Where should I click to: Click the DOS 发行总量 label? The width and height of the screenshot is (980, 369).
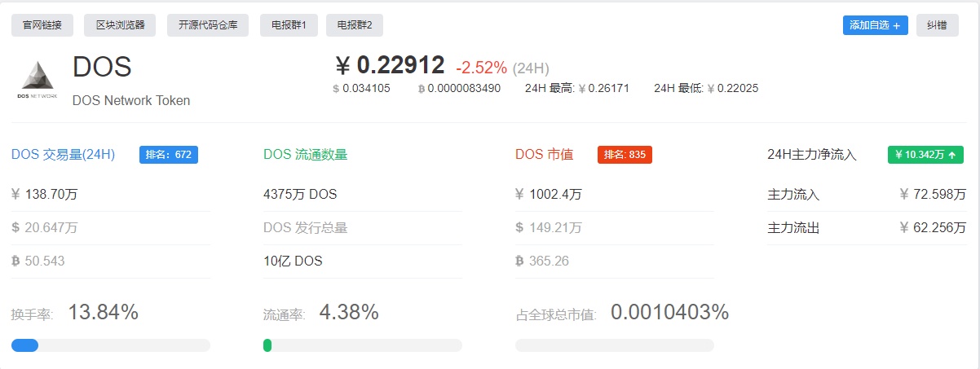(305, 228)
